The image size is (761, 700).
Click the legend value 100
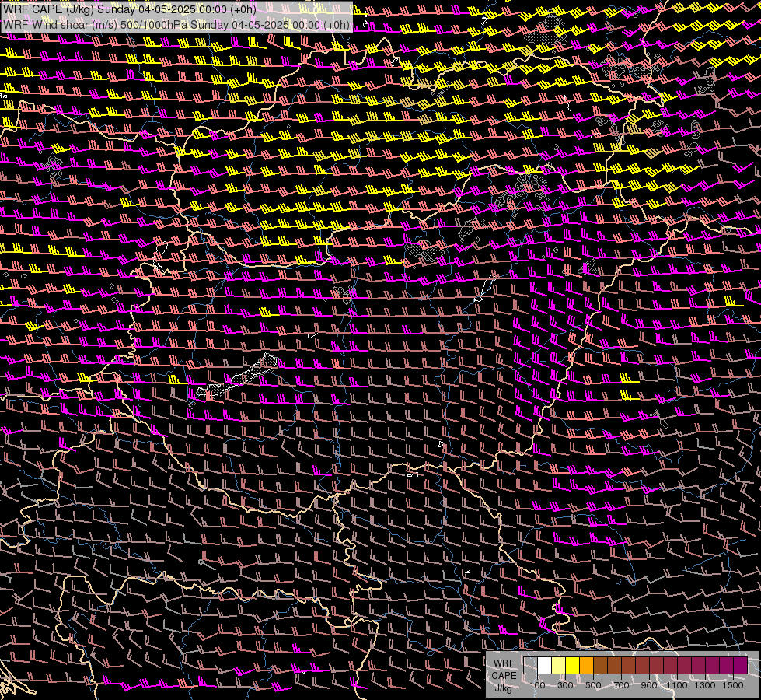click(537, 685)
